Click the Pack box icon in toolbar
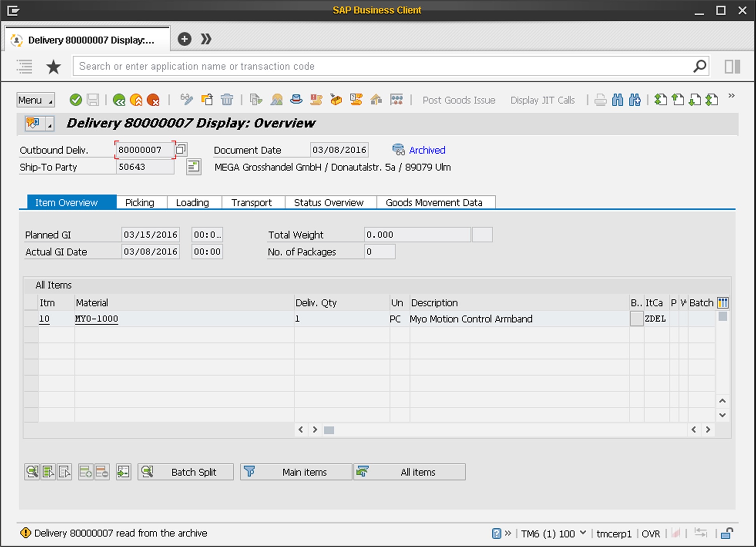Viewport: 756px width, 547px height. click(336, 100)
